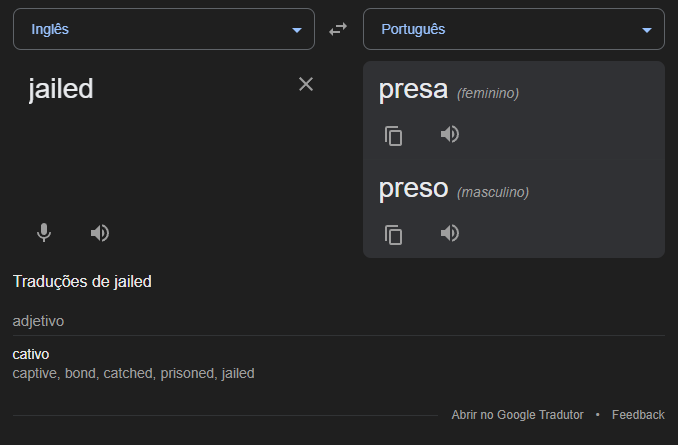Listen to the pronunciation of 'jailed'
Image resolution: width=678 pixels, height=445 pixels.
pyautogui.click(x=100, y=233)
